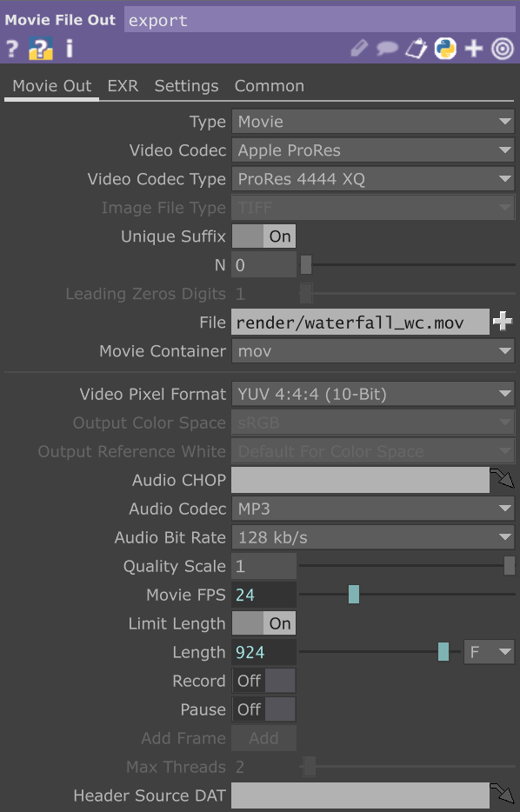This screenshot has width=520, height=812.
Task: Click arrow picker next to Header Source DAT
Action: click(503, 795)
